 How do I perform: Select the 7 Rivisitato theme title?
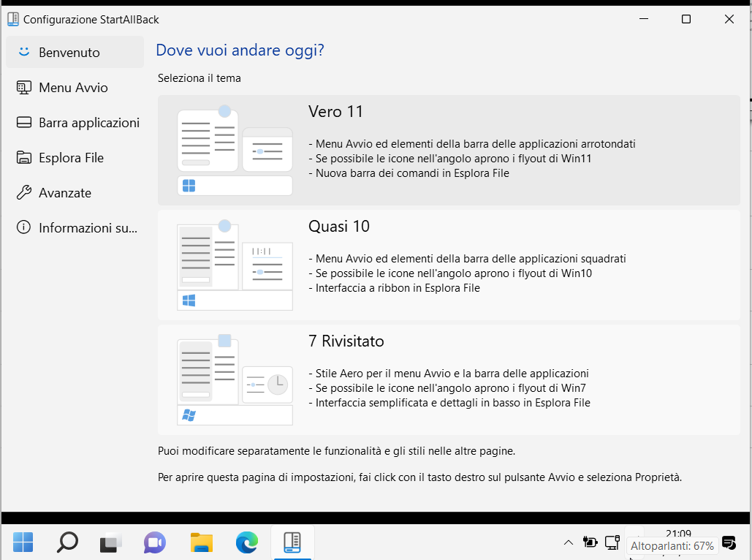click(x=346, y=341)
